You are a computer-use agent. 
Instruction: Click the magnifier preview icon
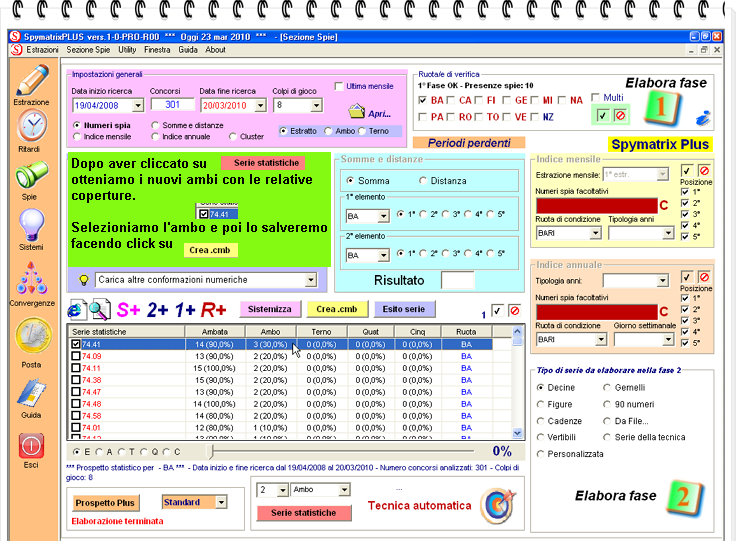point(100,309)
